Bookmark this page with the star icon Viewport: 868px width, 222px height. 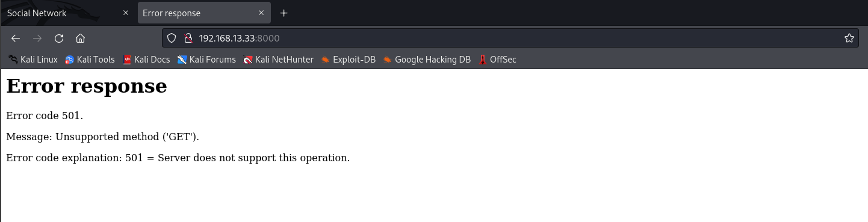[849, 38]
